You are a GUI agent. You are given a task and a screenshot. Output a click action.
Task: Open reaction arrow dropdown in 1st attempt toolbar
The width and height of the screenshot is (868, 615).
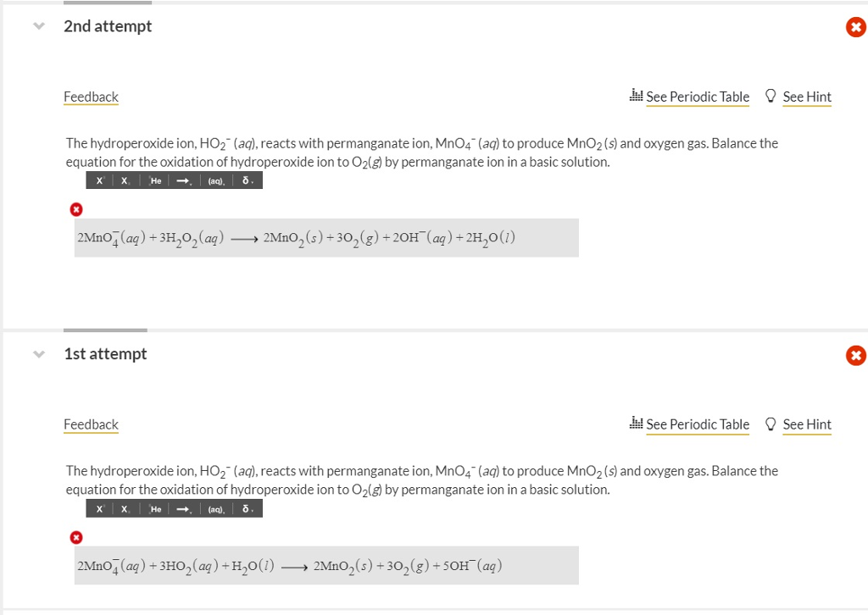click(x=184, y=509)
